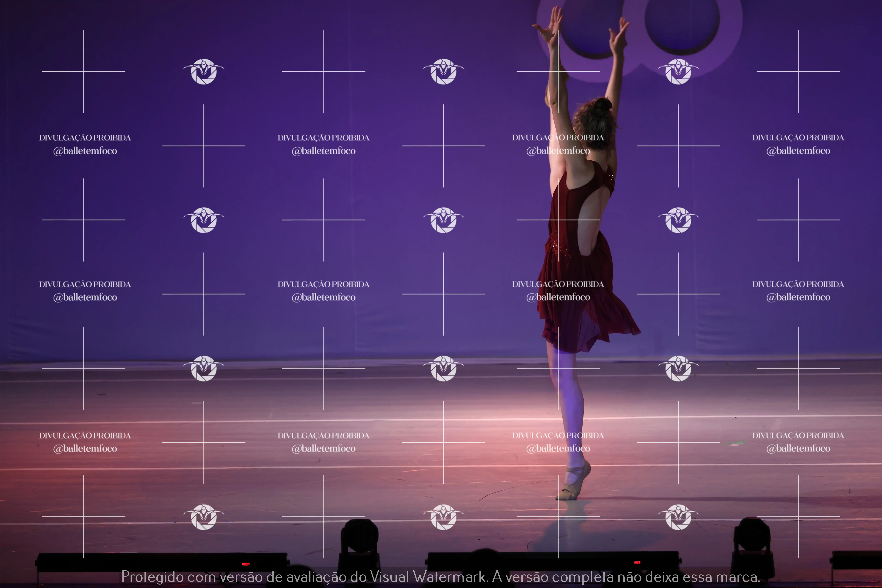This screenshot has height=588, width=882.
Task: Click the crosshair mark over the dancer's raised arm
Action: tap(558, 71)
